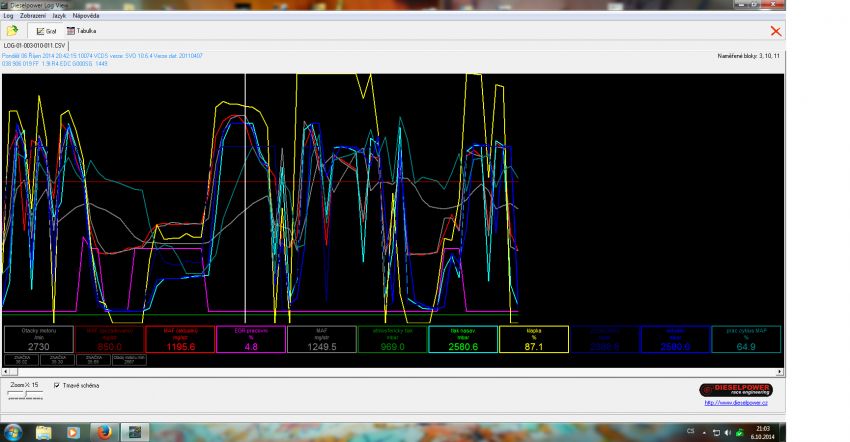Toggle the Tmavé schéma checkbox

tap(56, 385)
